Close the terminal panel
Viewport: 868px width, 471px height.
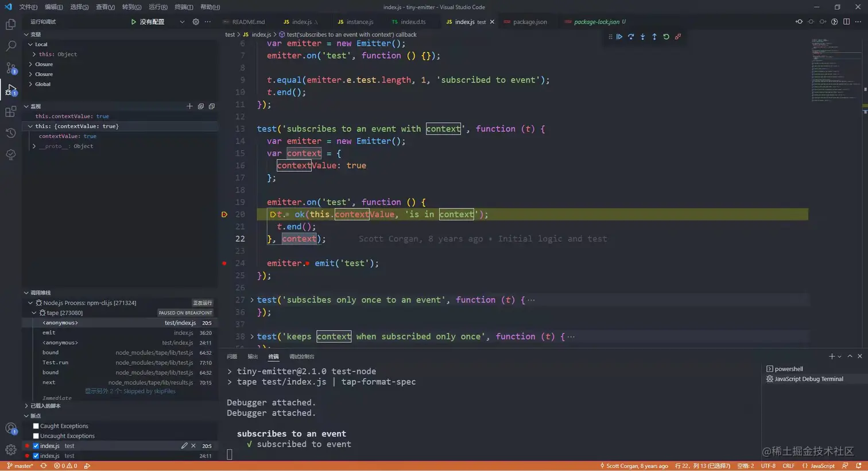click(859, 357)
